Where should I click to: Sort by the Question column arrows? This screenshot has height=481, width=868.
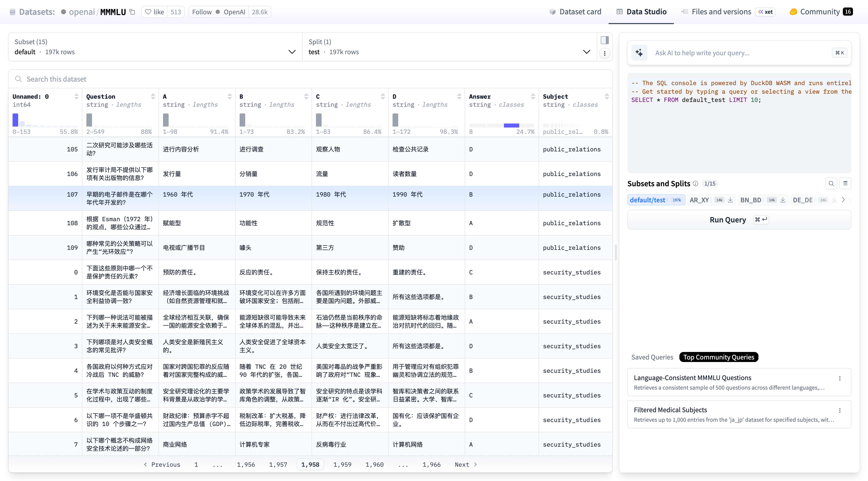153,97
